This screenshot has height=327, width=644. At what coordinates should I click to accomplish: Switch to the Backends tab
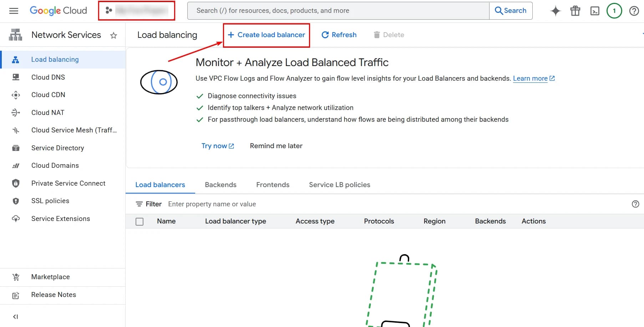(x=220, y=185)
